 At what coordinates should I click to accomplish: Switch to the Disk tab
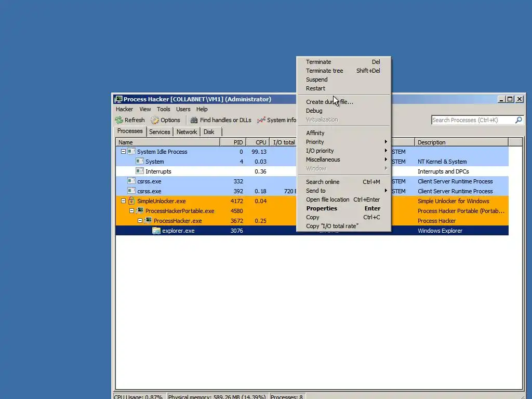pyautogui.click(x=209, y=132)
